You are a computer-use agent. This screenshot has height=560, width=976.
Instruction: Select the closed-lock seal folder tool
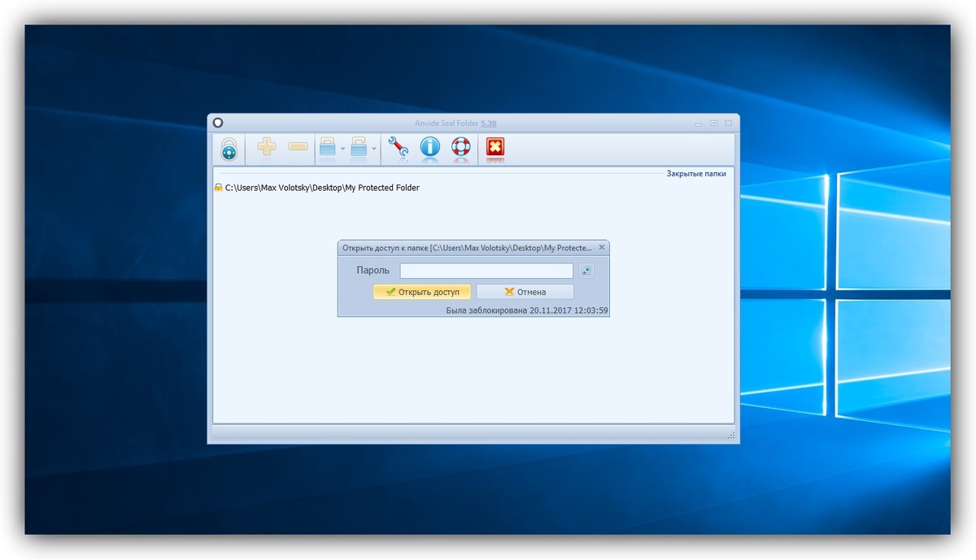click(x=327, y=149)
